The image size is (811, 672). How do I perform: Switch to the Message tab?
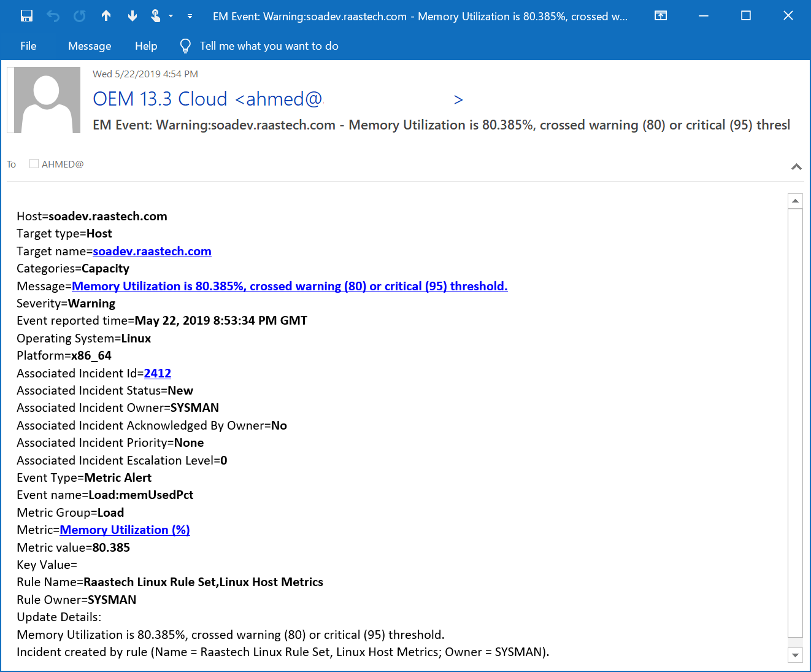click(x=90, y=46)
